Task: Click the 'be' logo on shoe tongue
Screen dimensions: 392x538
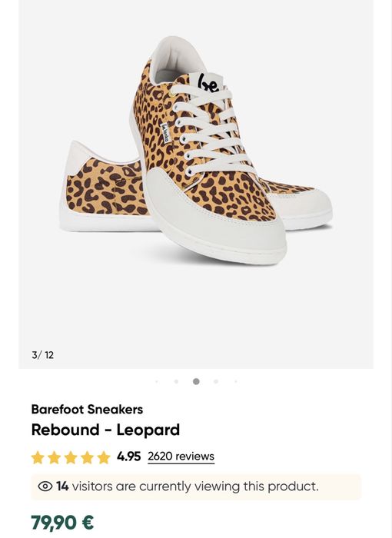Action: [209, 83]
